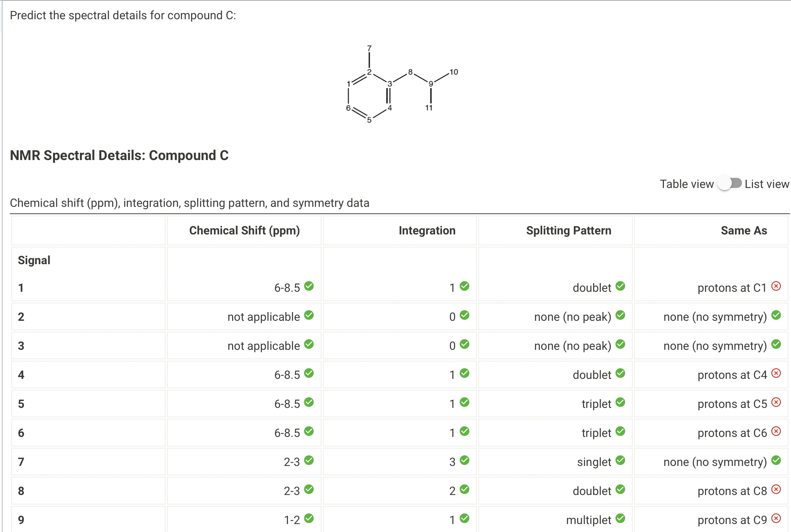791x532 pixels.
Task: Click the List view label
Action: point(767,184)
